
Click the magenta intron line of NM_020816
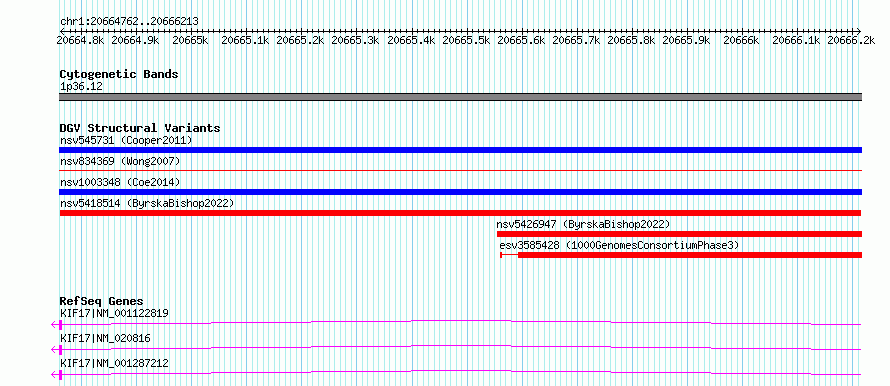(461, 347)
